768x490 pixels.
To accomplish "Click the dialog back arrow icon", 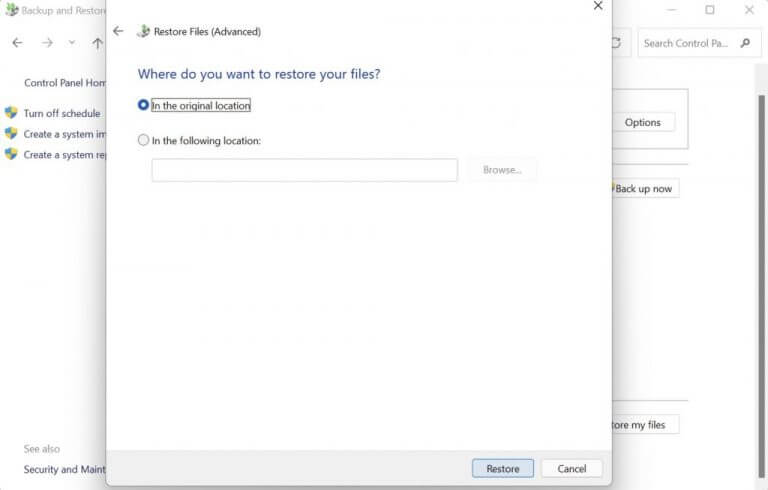I will click(x=118, y=31).
